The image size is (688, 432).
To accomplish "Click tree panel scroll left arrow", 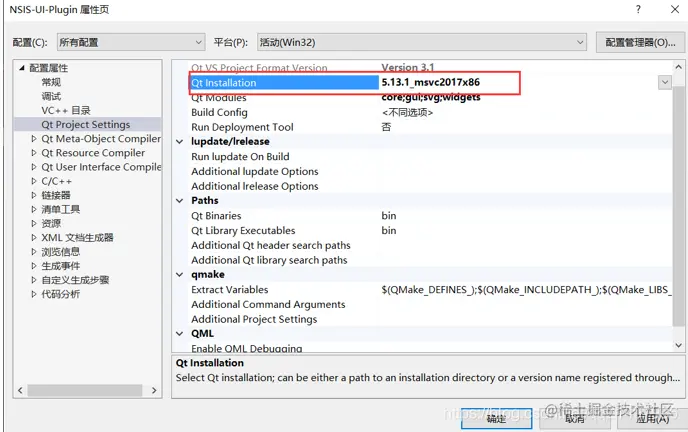I will (20, 390).
